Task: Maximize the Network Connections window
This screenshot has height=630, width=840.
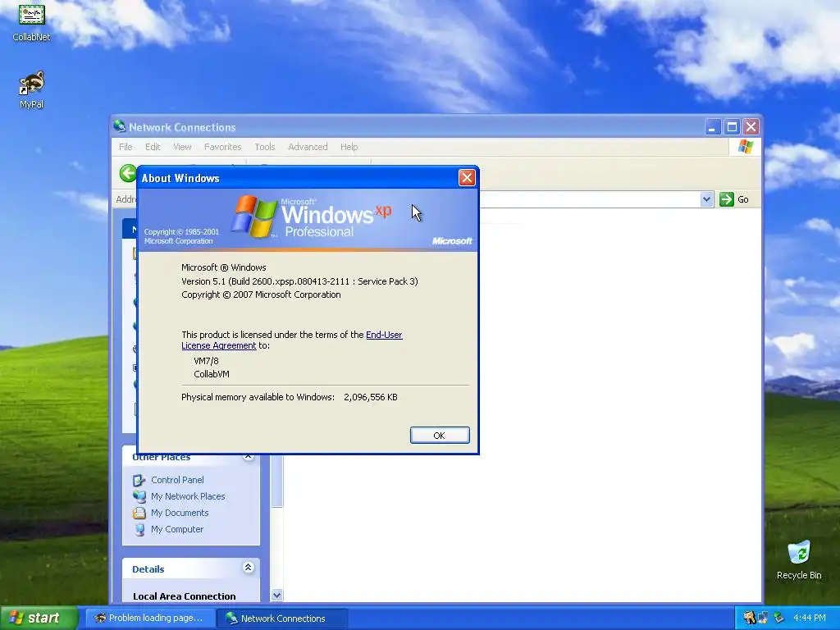Action: pyautogui.click(x=732, y=127)
